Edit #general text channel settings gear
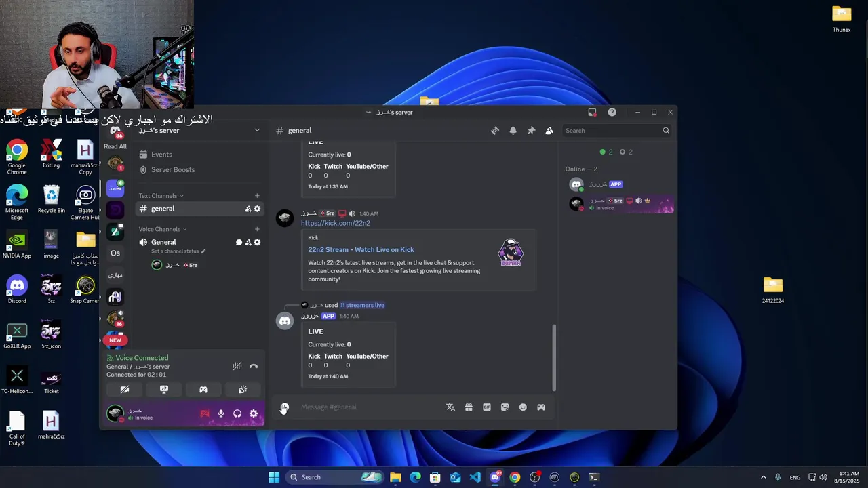Viewport: 868px width, 488px height. tap(257, 209)
